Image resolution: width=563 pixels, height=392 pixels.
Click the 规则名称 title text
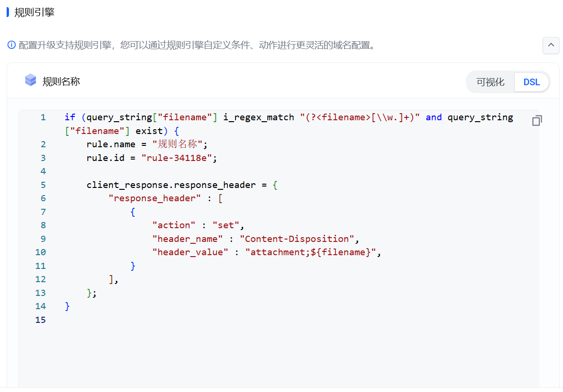click(61, 81)
